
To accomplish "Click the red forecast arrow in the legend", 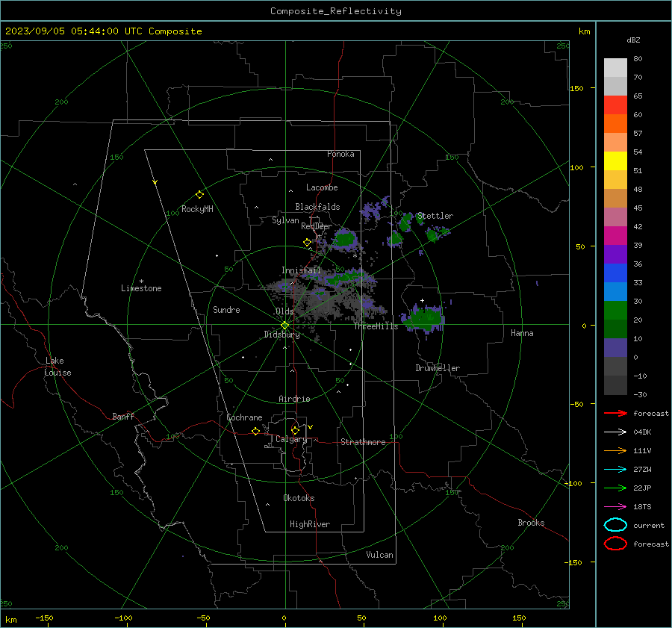I will [615, 413].
